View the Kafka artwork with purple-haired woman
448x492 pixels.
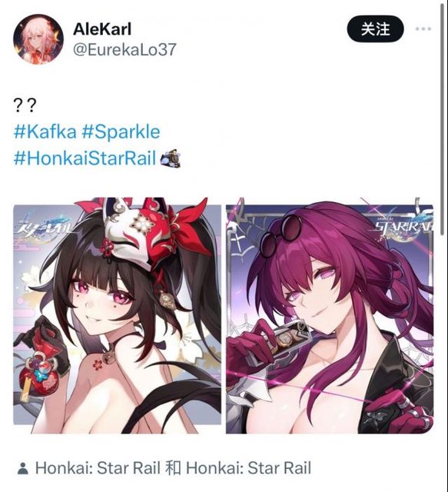point(330,316)
